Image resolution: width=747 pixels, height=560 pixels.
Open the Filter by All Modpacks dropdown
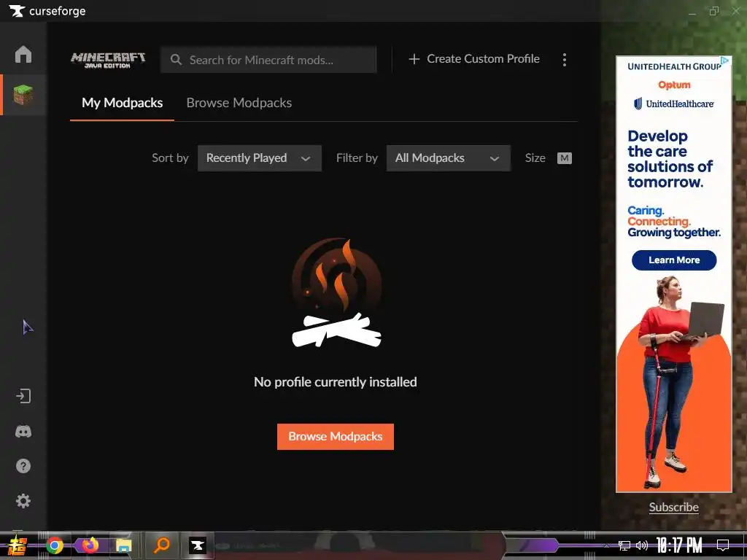point(449,158)
